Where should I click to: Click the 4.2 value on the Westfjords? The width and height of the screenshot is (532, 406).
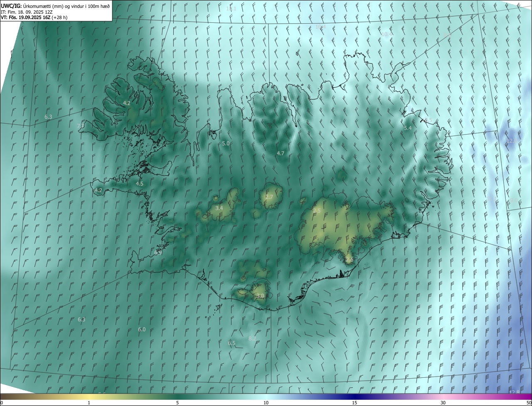tap(127, 103)
